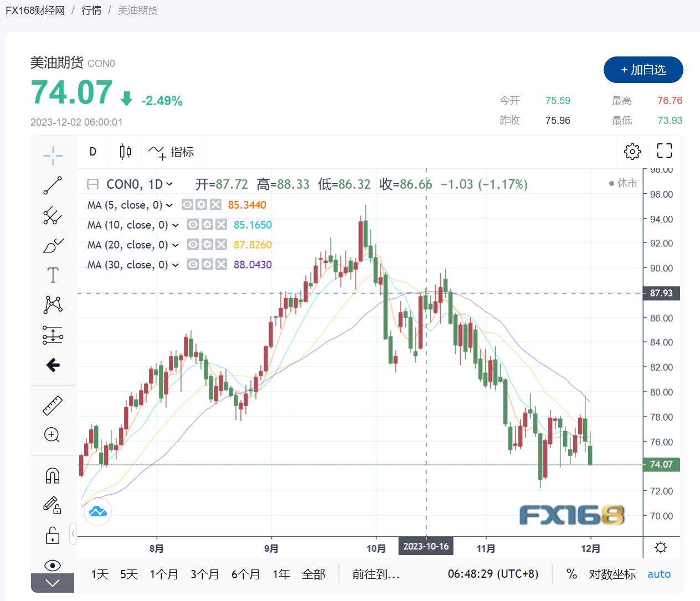
Task: Expand the CON0, 1D symbol chevron
Action: click(x=169, y=184)
